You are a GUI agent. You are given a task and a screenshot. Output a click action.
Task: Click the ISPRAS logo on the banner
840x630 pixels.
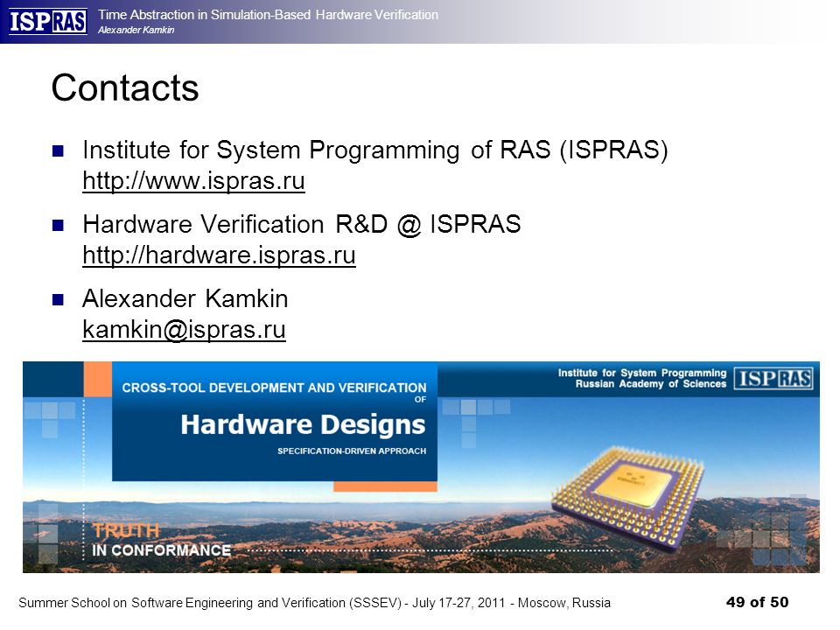coord(773,378)
